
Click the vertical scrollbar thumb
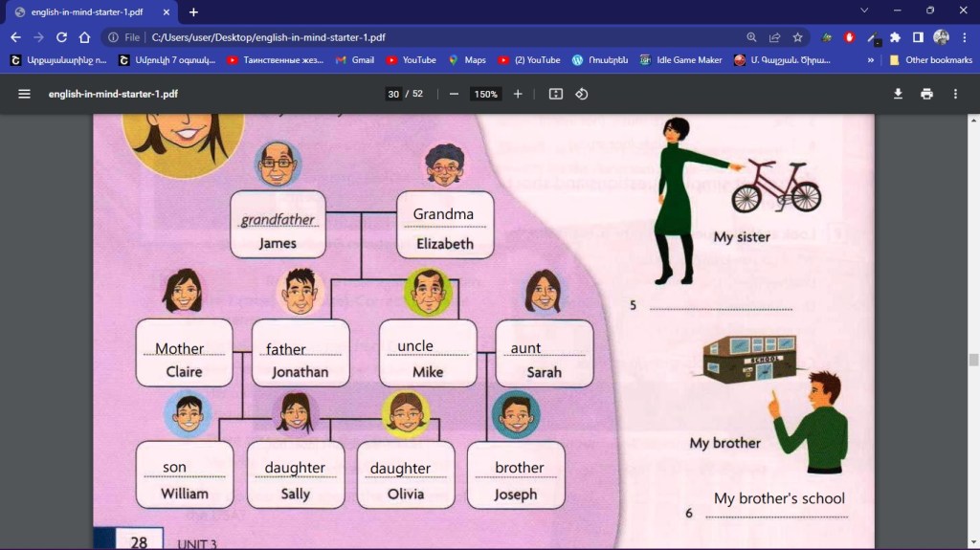pyautogui.click(x=973, y=360)
